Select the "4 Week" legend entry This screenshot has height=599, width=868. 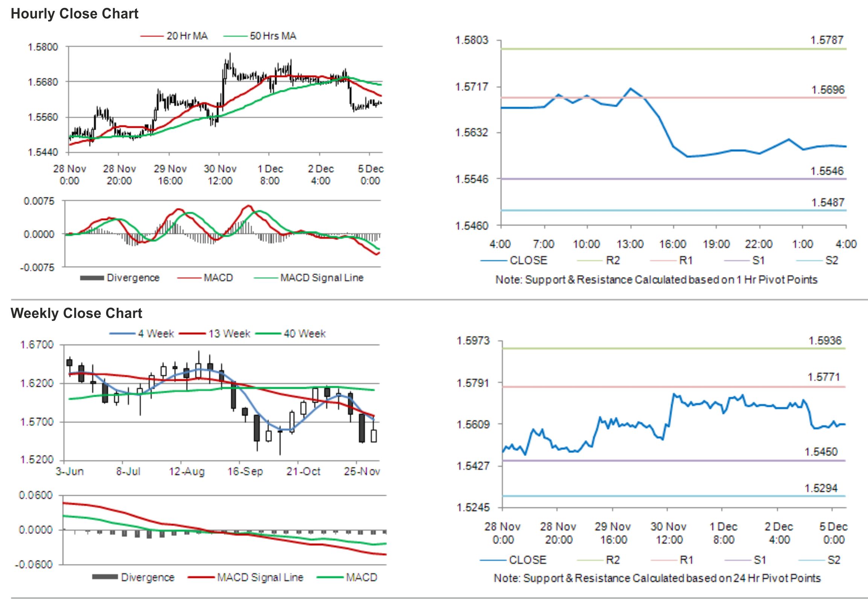[x=141, y=334]
